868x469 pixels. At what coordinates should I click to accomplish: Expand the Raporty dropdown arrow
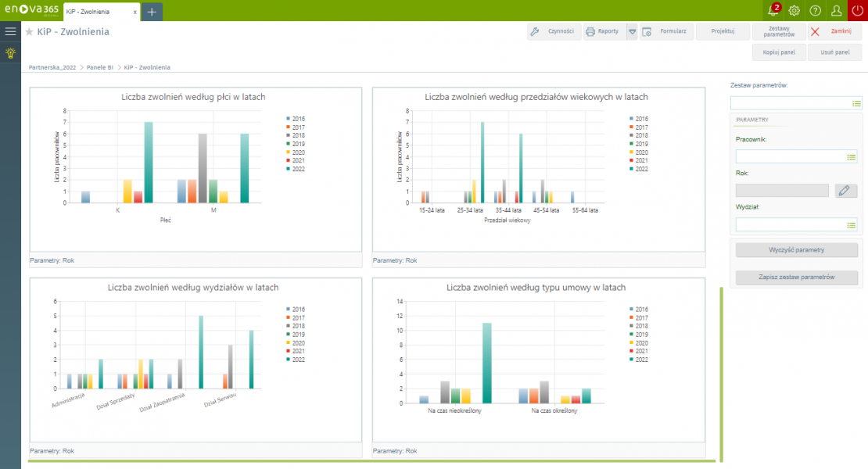(632, 32)
